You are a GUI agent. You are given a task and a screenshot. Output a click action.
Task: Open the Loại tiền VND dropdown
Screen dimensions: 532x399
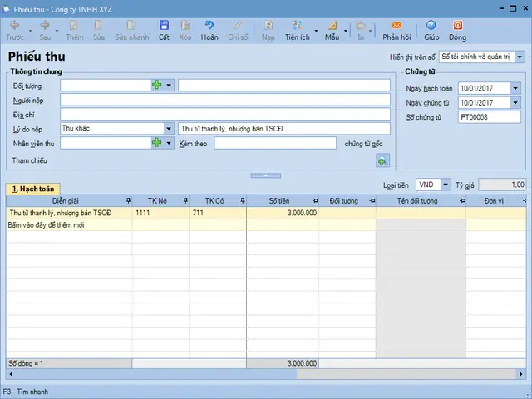tap(446, 185)
